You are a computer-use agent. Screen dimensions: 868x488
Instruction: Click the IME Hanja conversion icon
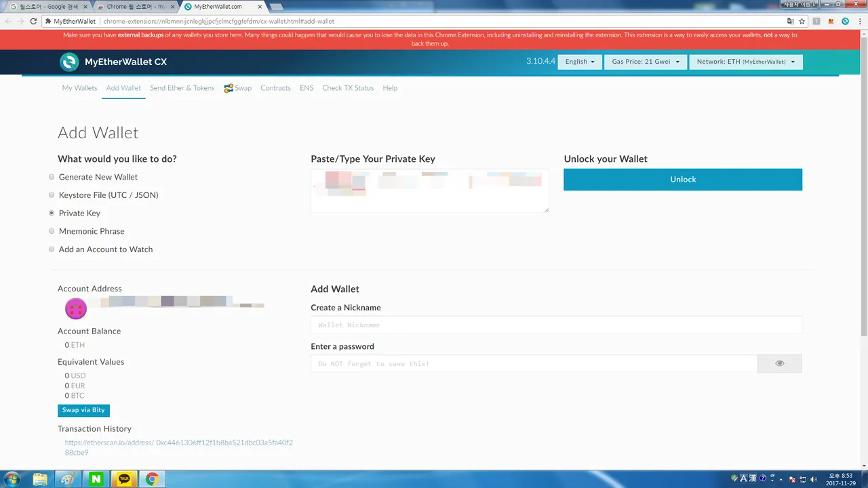[753, 478]
